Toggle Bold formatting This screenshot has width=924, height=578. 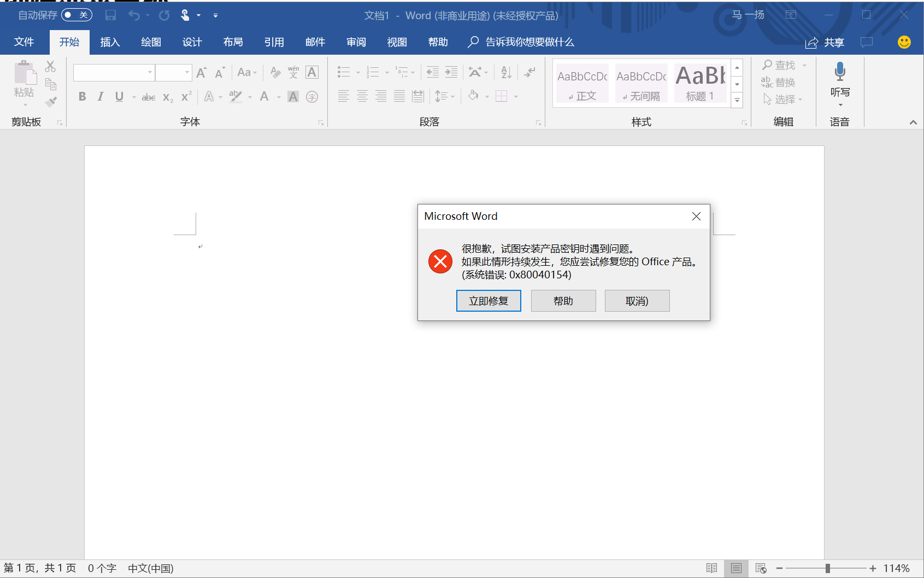tap(83, 97)
